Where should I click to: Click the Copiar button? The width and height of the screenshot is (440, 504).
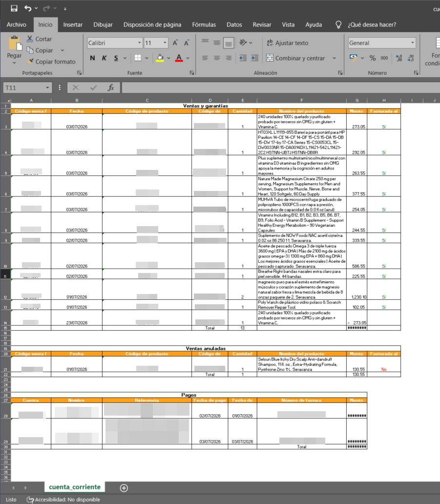[40, 50]
